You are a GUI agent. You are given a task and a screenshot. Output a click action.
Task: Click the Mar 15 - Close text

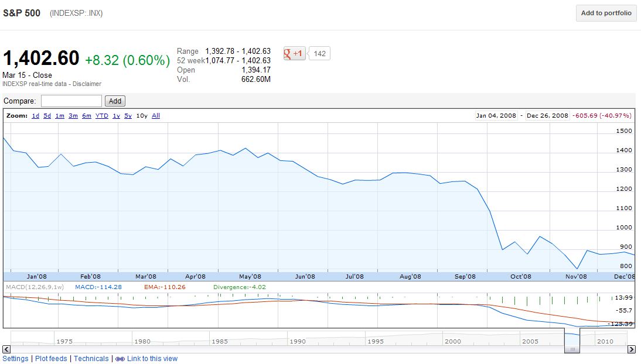27,75
